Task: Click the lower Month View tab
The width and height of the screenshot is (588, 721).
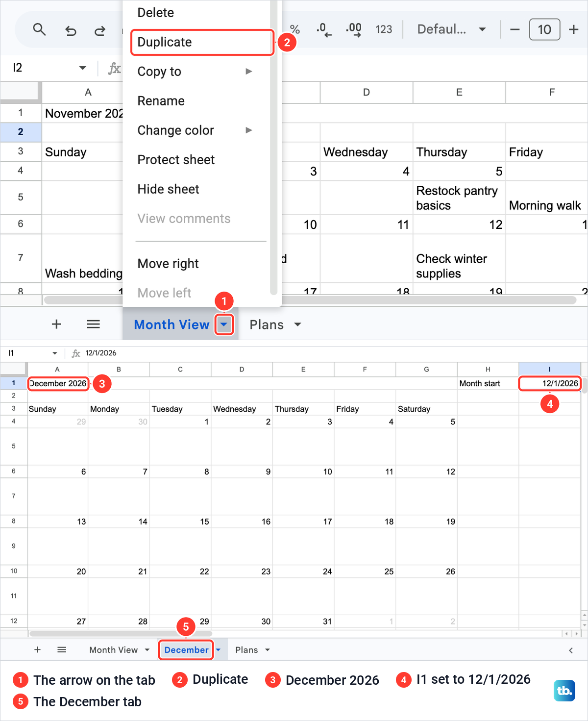Action: click(x=113, y=650)
